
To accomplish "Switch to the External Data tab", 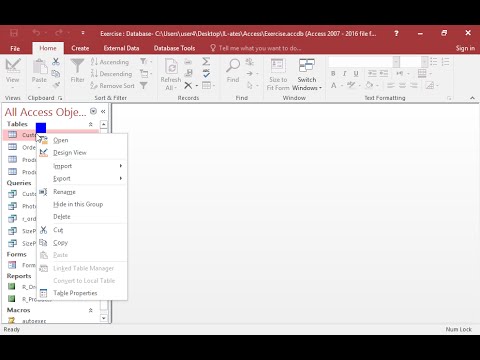I will [x=121, y=48].
